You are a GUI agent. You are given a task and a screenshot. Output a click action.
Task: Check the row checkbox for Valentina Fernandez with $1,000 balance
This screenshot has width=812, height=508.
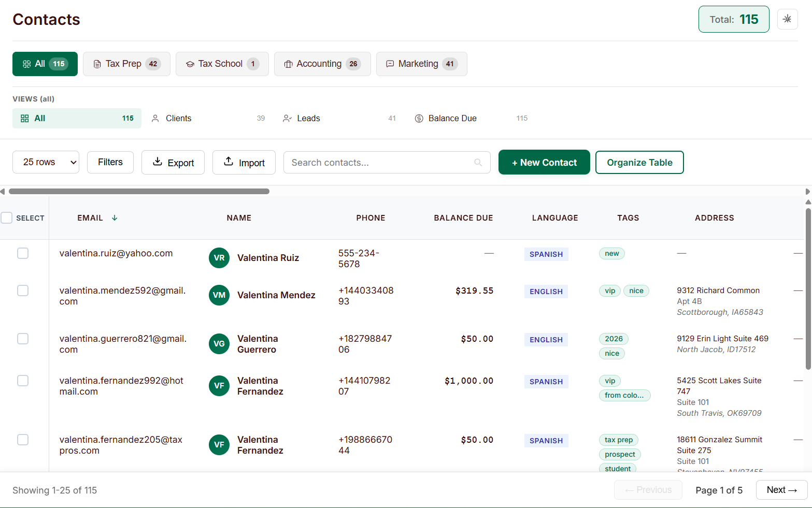point(23,381)
